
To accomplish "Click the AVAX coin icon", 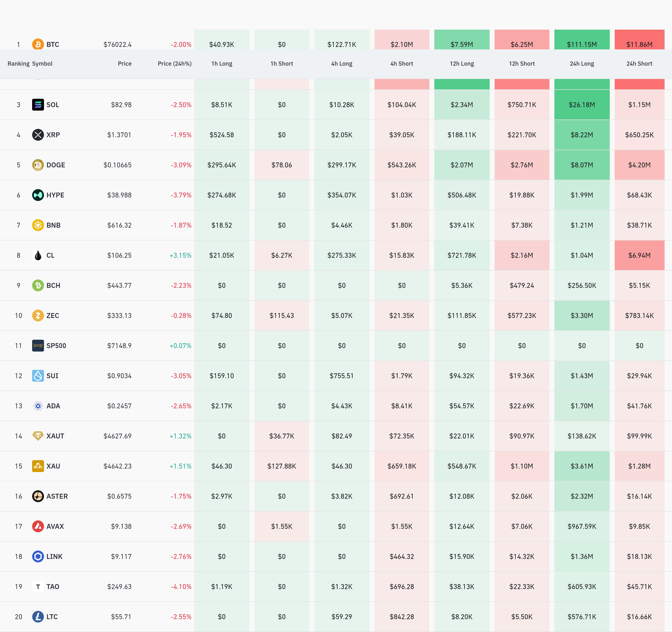I will pos(38,526).
